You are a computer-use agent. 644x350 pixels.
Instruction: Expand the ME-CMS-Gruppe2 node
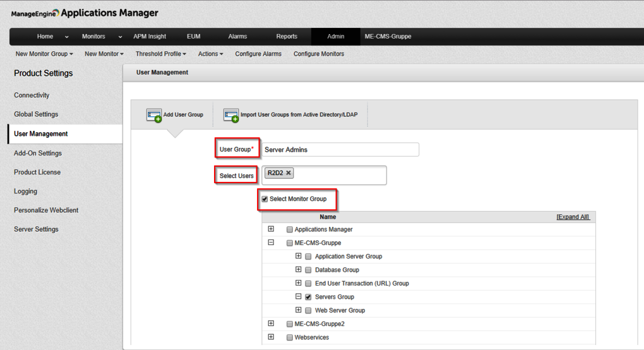271,323
